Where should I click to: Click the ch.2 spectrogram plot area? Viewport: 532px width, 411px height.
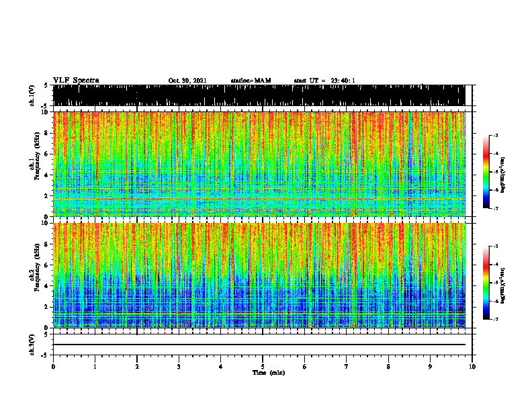[259, 275]
